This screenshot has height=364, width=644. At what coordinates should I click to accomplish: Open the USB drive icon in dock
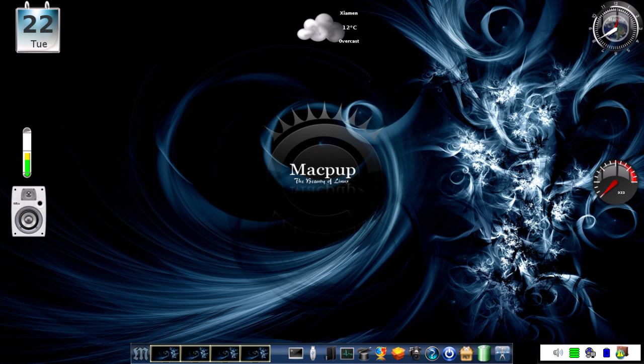[x=313, y=353]
